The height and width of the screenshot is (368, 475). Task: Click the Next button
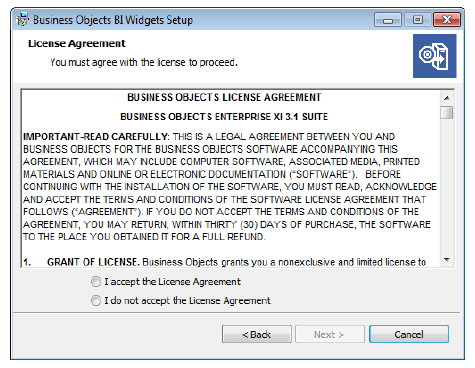330,334
